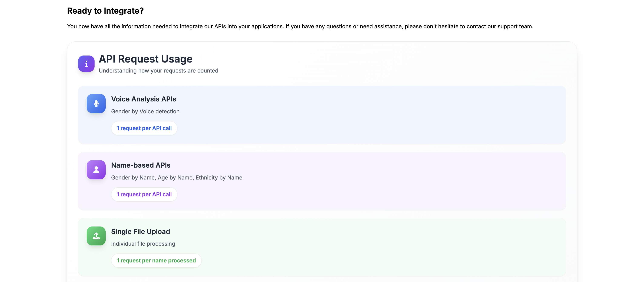This screenshot has width=644, height=282.
Task: Click the purple info icon
Action: [86, 64]
